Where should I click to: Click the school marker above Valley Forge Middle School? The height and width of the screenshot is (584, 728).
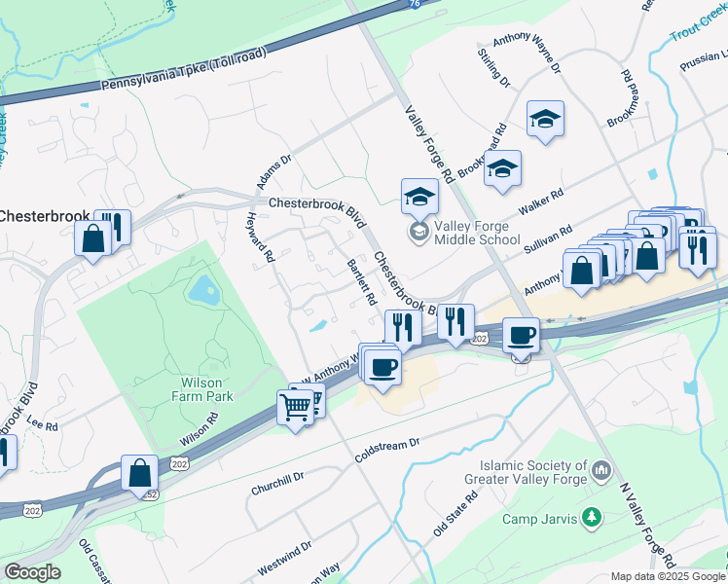point(419,200)
